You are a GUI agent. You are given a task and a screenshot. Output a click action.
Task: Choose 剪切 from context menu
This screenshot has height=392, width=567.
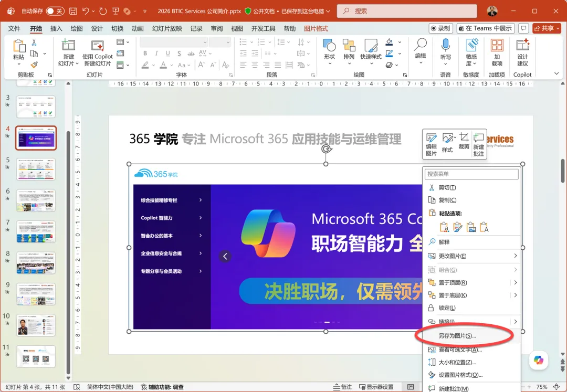[x=472, y=187]
